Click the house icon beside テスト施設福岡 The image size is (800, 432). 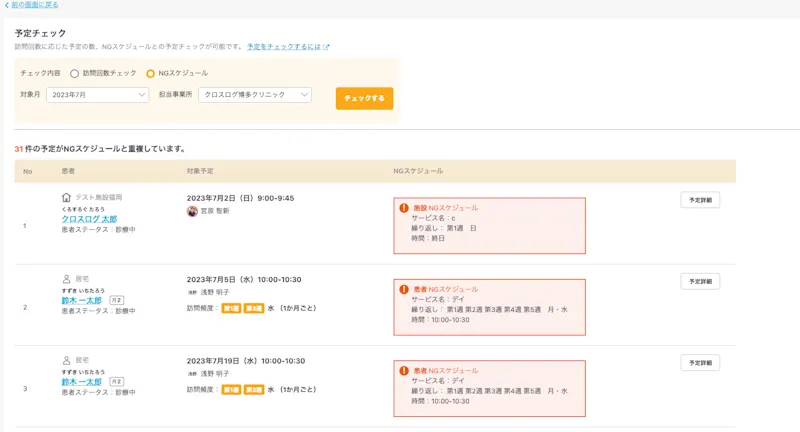(x=66, y=197)
